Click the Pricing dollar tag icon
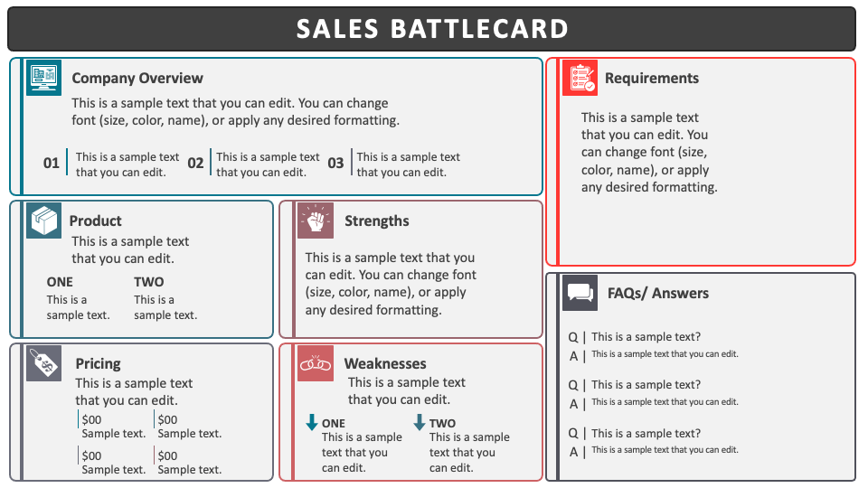This screenshot has width=868, height=488. (43, 363)
